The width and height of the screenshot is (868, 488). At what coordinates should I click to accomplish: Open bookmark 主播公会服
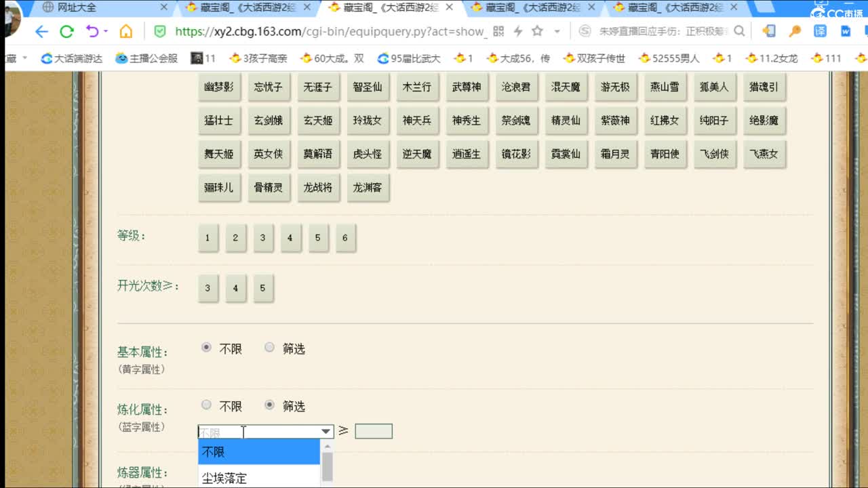coord(146,58)
